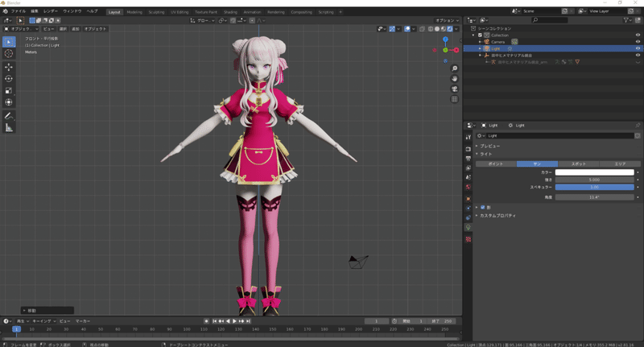The width and height of the screenshot is (644, 347).
Task: Open the object mode dropdown
Action: [21, 29]
